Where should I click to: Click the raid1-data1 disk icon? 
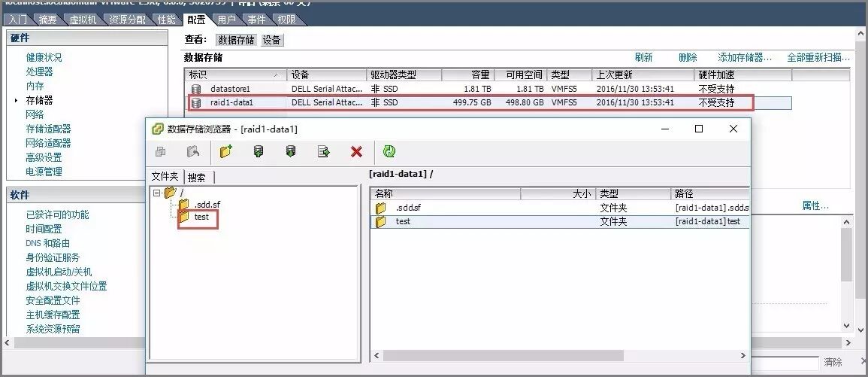point(196,102)
